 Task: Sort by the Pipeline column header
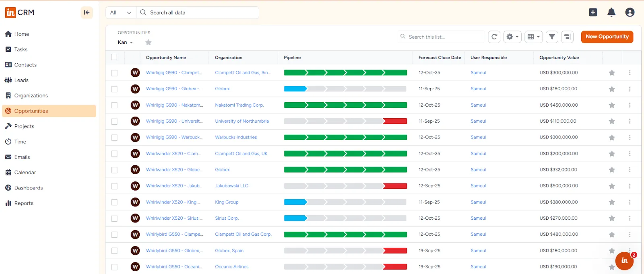[292, 58]
